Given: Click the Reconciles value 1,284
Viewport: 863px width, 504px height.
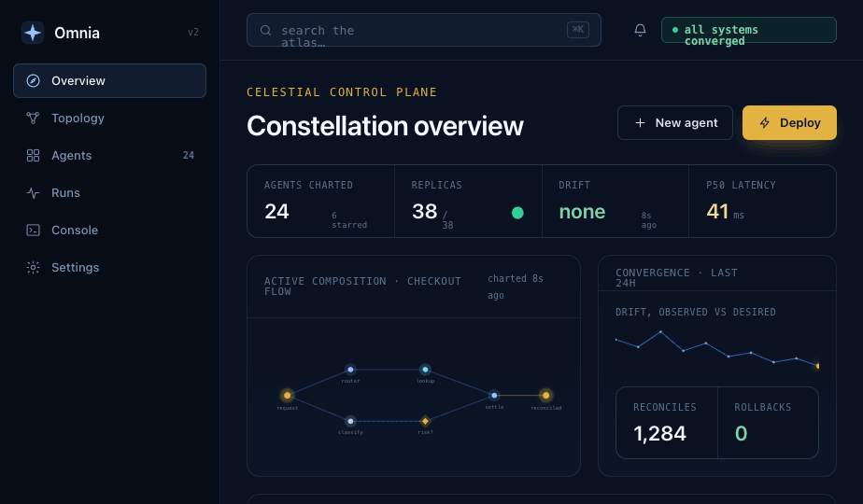Looking at the screenshot, I should (660, 434).
